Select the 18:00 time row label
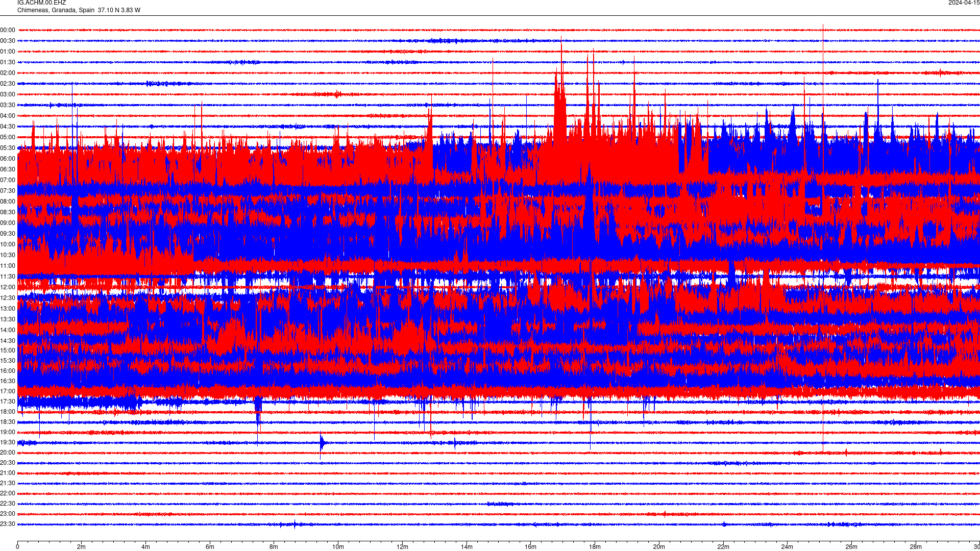 (8, 412)
